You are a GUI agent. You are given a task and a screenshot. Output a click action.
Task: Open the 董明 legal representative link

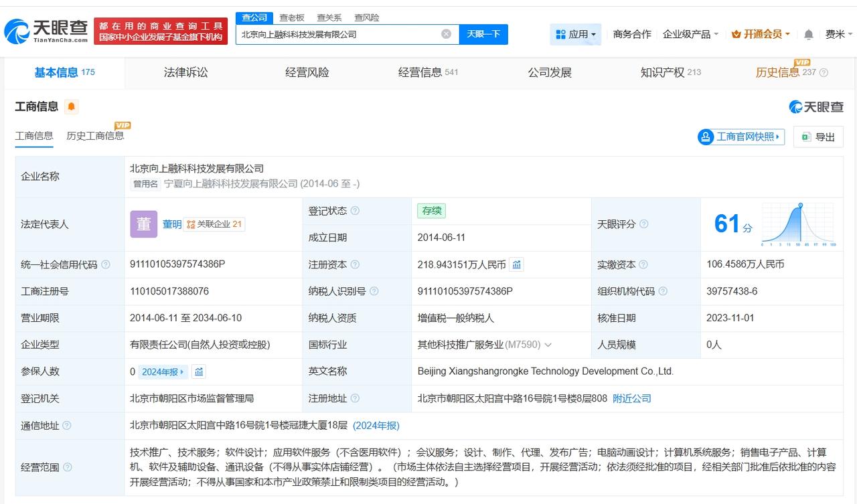tap(172, 224)
